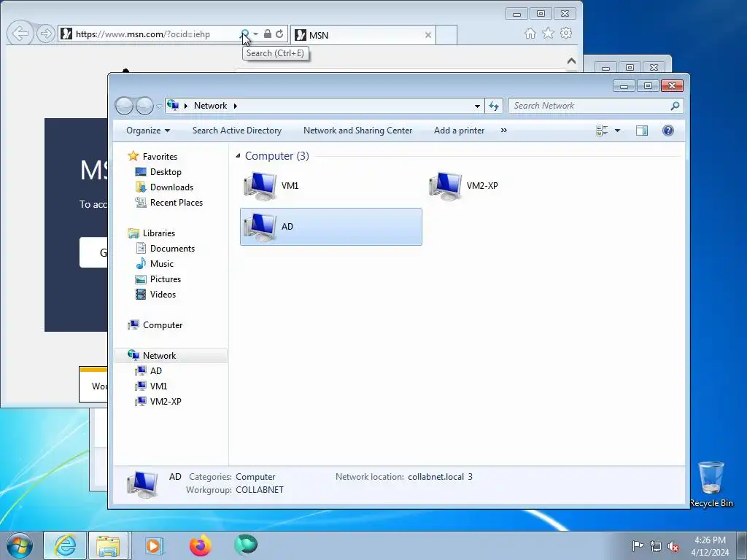Open Network and Sharing Center

click(357, 131)
